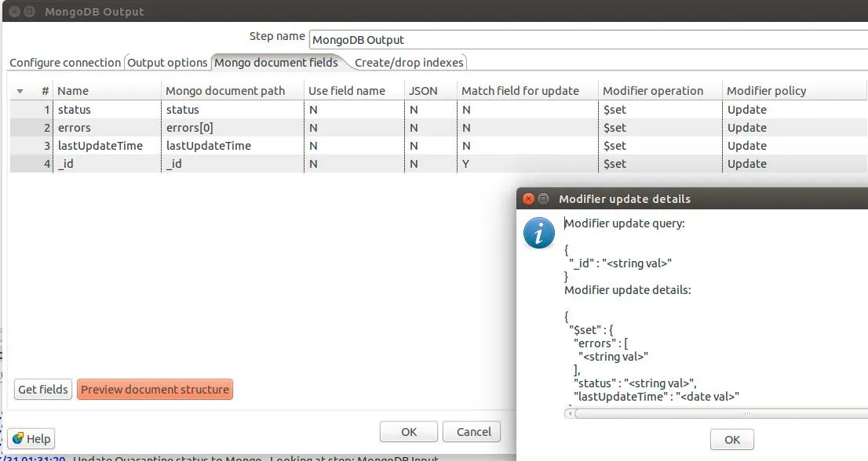Click the 'Y' match field cell for _id

(x=527, y=164)
